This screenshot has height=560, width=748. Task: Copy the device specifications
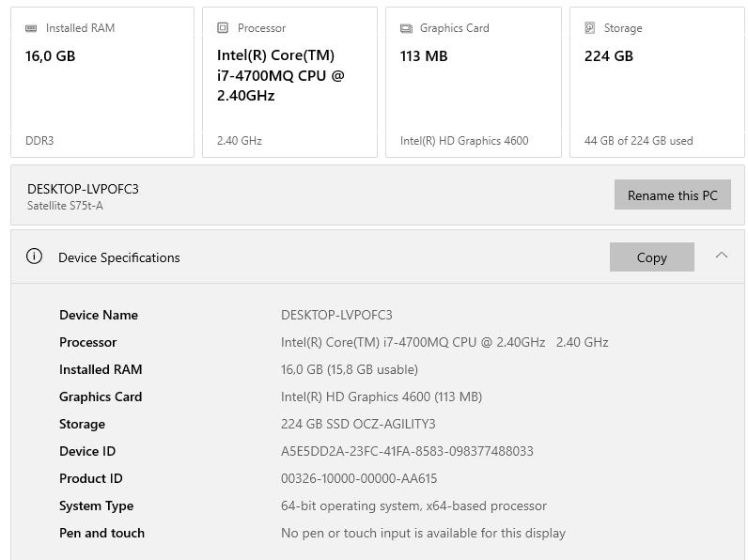click(651, 257)
